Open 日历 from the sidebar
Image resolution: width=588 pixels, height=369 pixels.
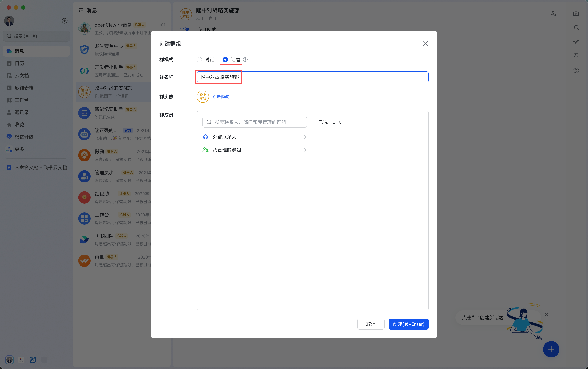(19, 63)
